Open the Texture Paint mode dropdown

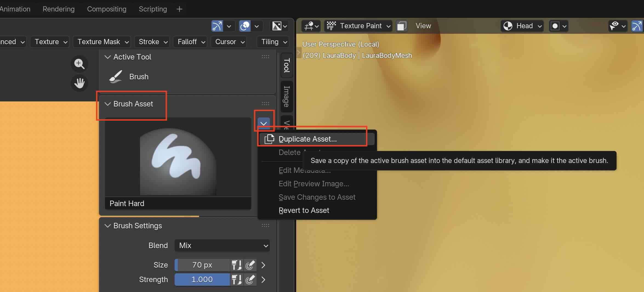coord(358,26)
